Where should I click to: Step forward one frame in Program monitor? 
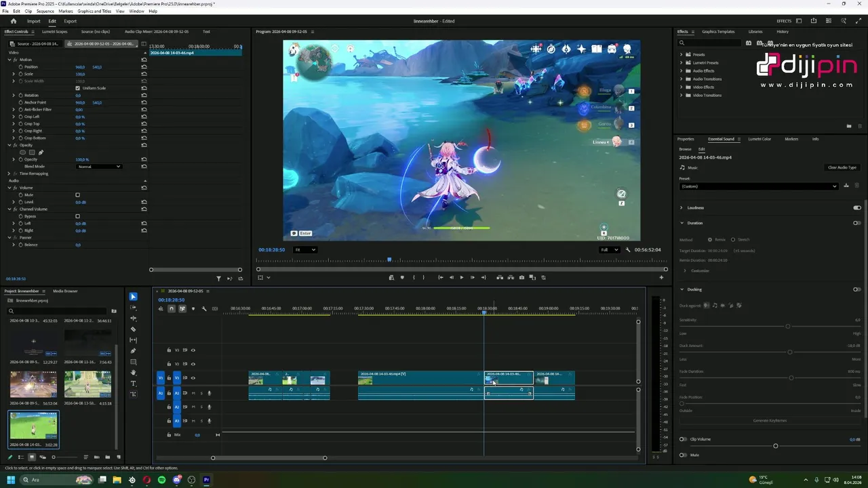[x=473, y=277]
